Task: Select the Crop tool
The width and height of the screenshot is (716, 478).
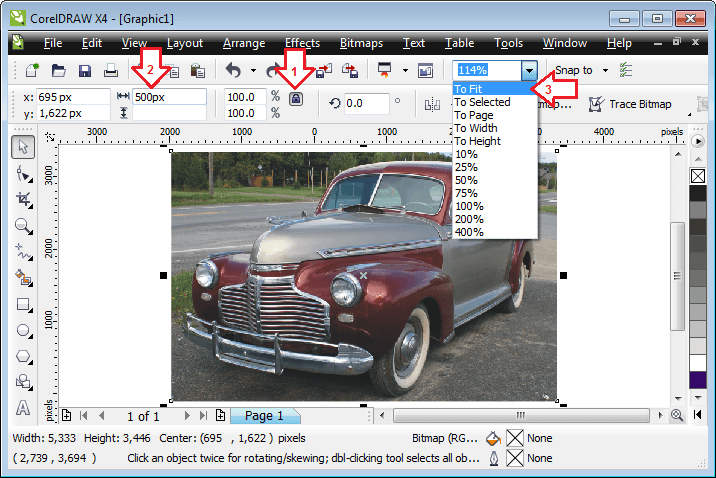Action: point(22,199)
